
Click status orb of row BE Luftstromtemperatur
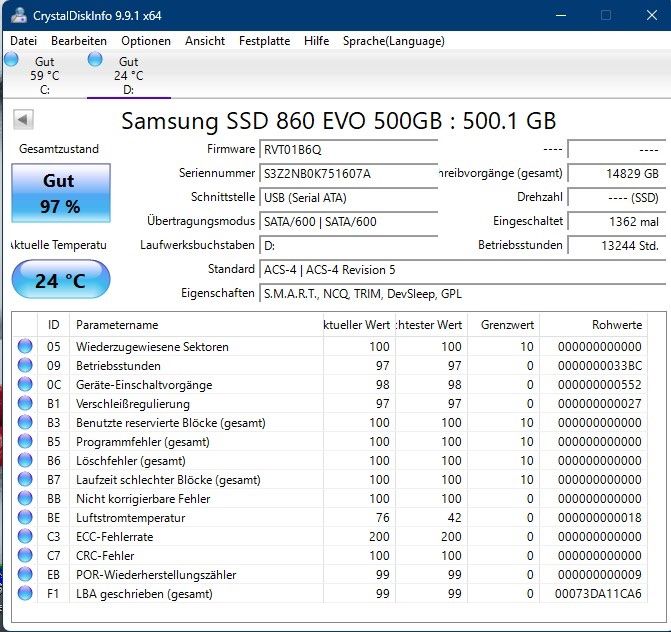pyautogui.click(x=25, y=517)
